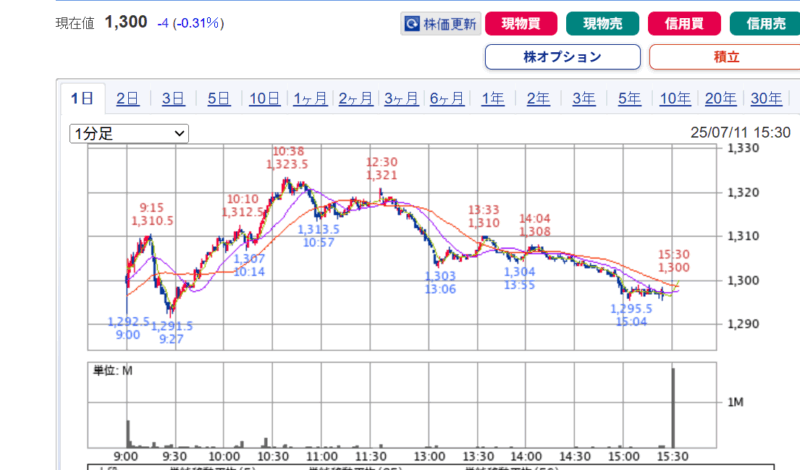Click the large 15:30 volume bar
The width and height of the screenshot is (800, 470).
(x=673, y=408)
